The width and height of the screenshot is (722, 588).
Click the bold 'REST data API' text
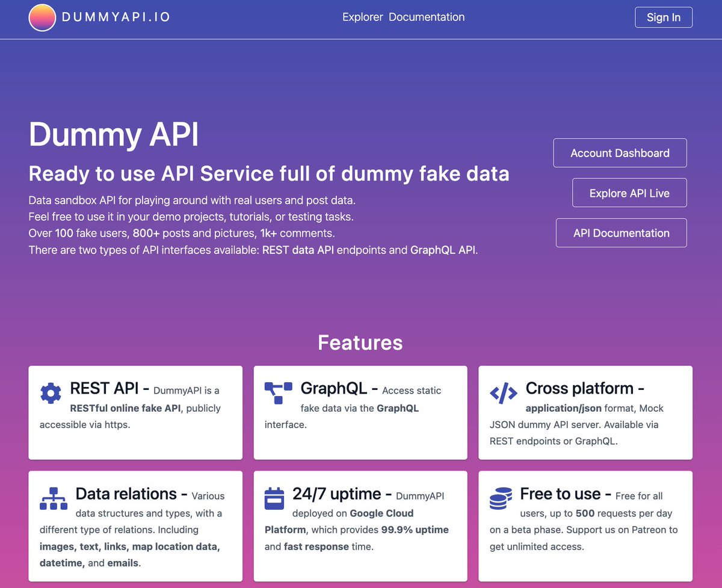pos(298,250)
